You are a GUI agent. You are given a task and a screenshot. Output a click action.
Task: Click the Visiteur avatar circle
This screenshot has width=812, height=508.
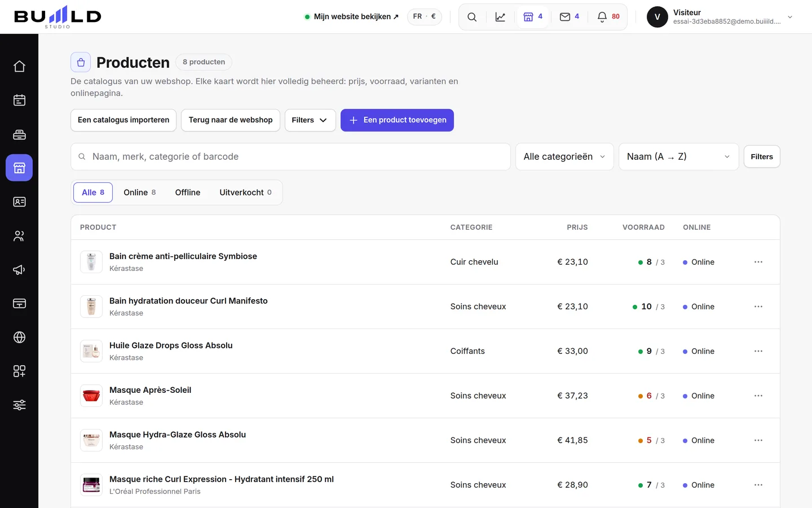657,17
